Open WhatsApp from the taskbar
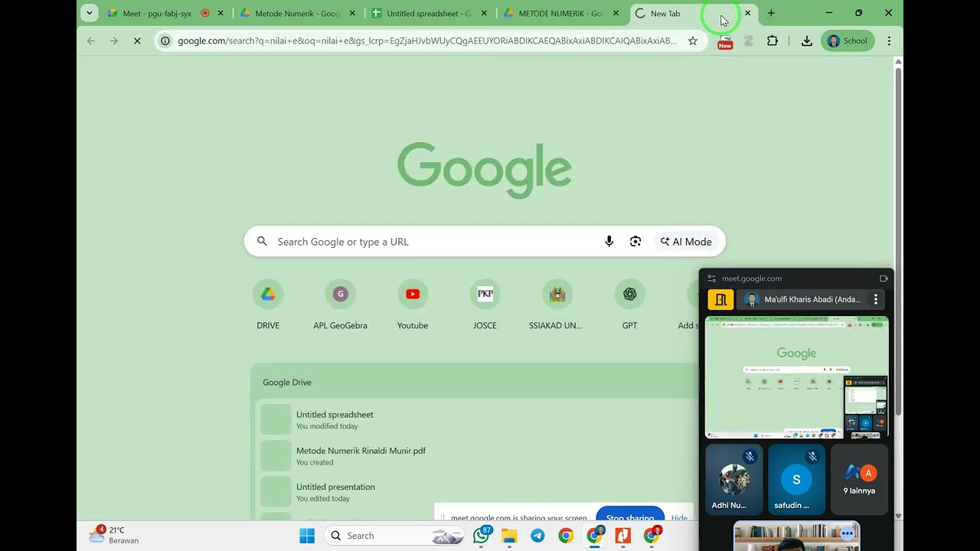980x551 pixels. pyautogui.click(x=482, y=536)
